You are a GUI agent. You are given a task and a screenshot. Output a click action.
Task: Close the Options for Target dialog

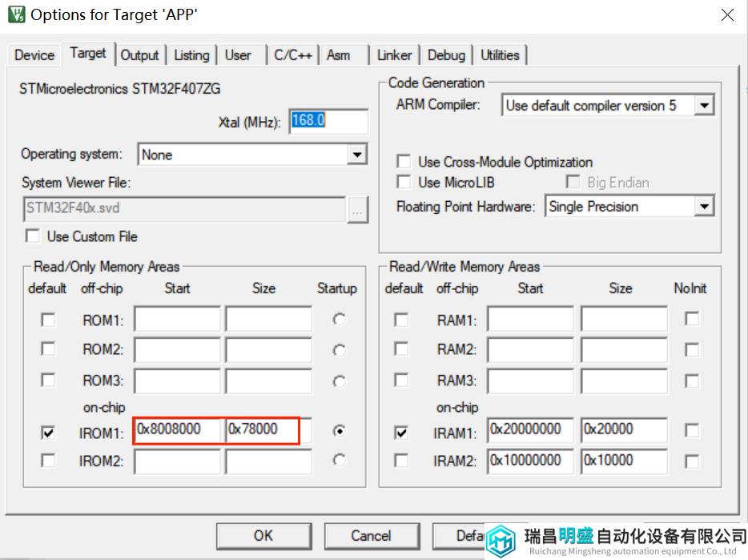click(x=727, y=14)
